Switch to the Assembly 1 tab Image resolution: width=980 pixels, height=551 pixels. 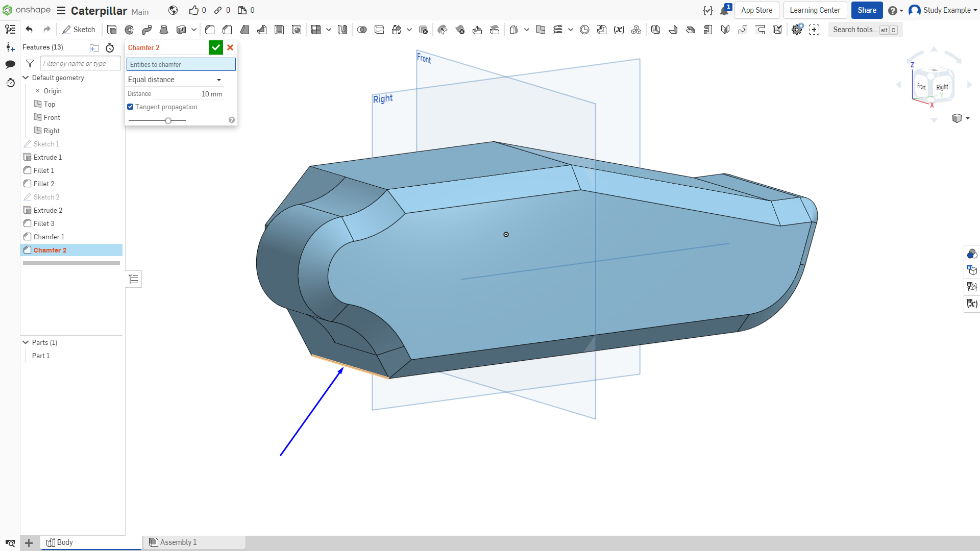pos(194,542)
